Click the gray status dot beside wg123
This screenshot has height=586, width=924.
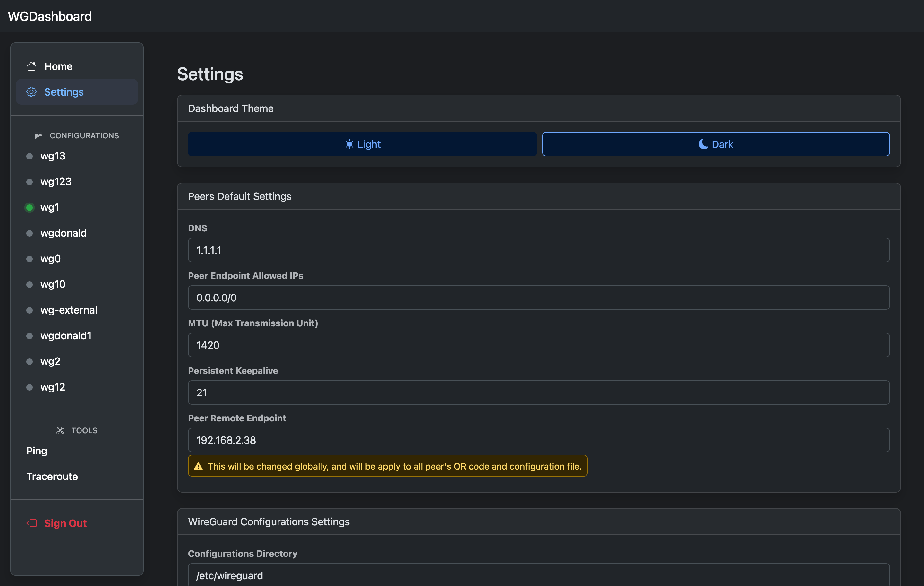tap(30, 182)
